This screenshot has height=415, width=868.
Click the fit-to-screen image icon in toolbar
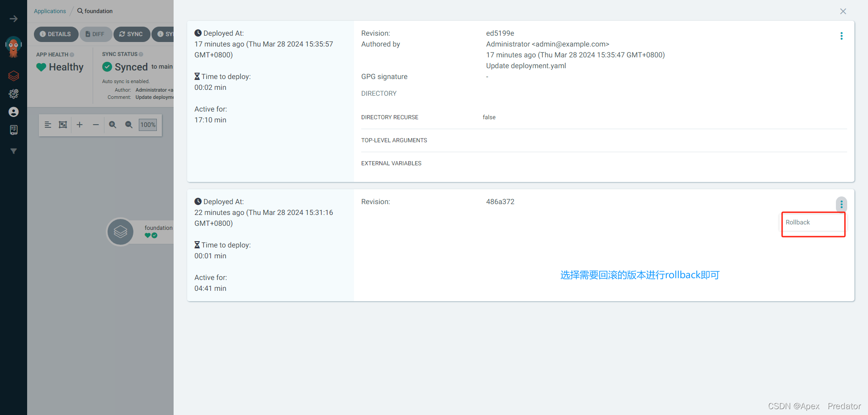tap(63, 125)
